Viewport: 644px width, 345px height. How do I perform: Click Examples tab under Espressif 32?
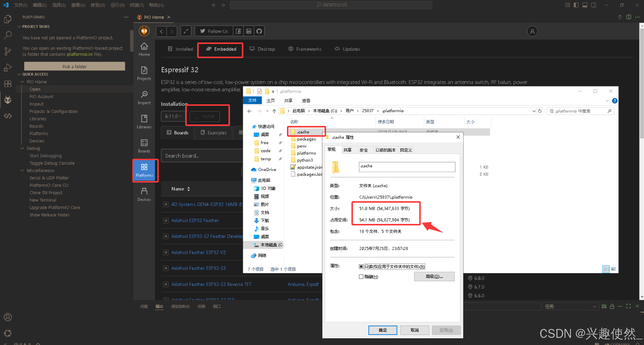213,133
